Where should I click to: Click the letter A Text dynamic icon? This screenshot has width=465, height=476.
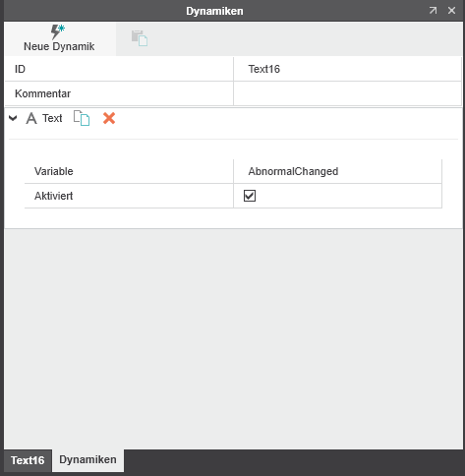tap(31, 118)
